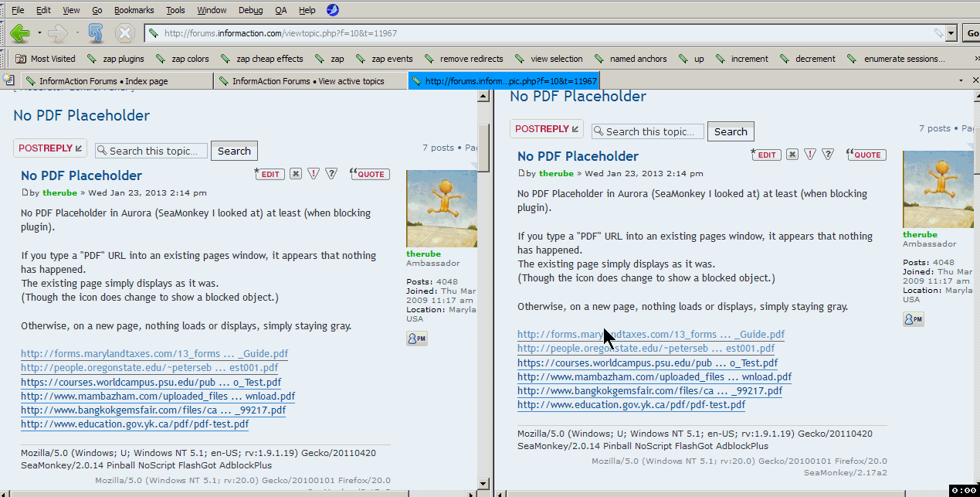Run the 'zap colors' bookmarklet
This screenshot has width=980, height=497.
182,59
